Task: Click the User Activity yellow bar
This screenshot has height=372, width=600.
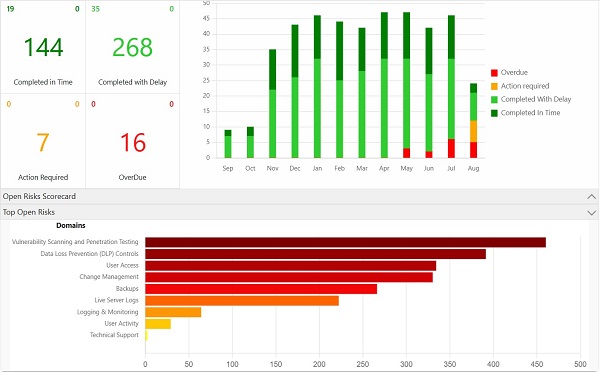Action: click(x=158, y=324)
